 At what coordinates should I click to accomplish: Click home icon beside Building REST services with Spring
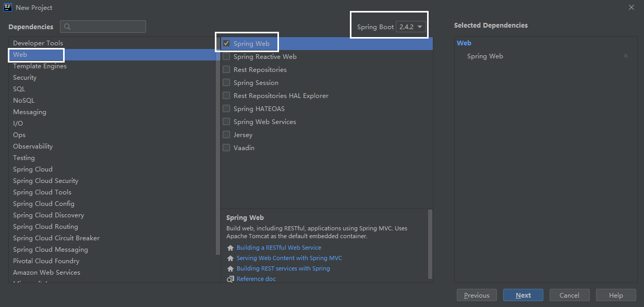(x=231, y=269)
